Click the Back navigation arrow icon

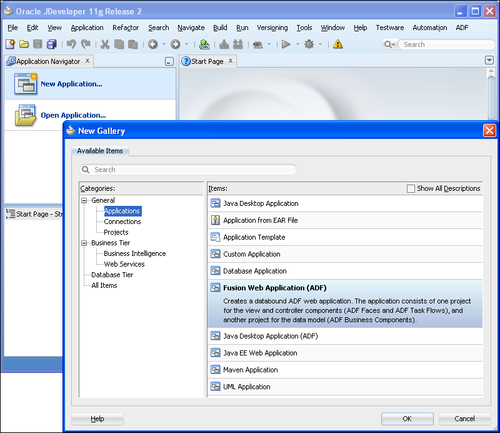pyautogui.click(x=153, y=44)
